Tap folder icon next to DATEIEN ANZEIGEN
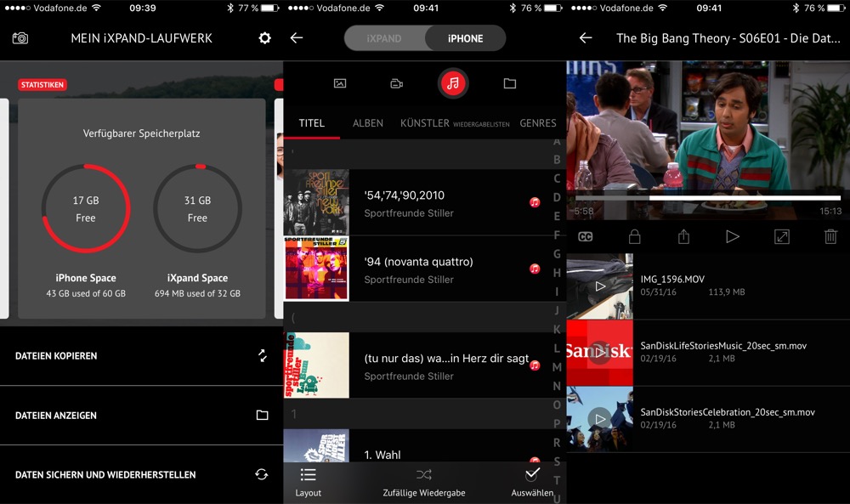The width and height of the screenshot is (850, 504). point(263,415)
